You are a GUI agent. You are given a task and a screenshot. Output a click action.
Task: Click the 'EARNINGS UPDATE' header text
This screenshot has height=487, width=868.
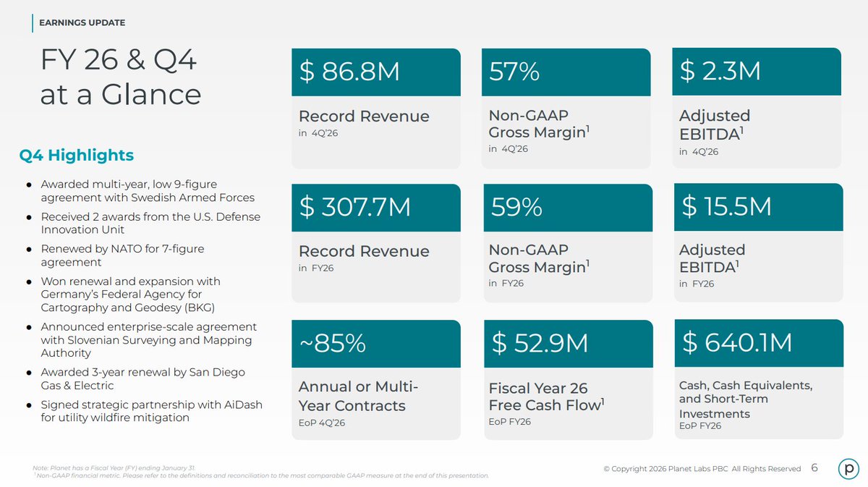click(82, 23)
